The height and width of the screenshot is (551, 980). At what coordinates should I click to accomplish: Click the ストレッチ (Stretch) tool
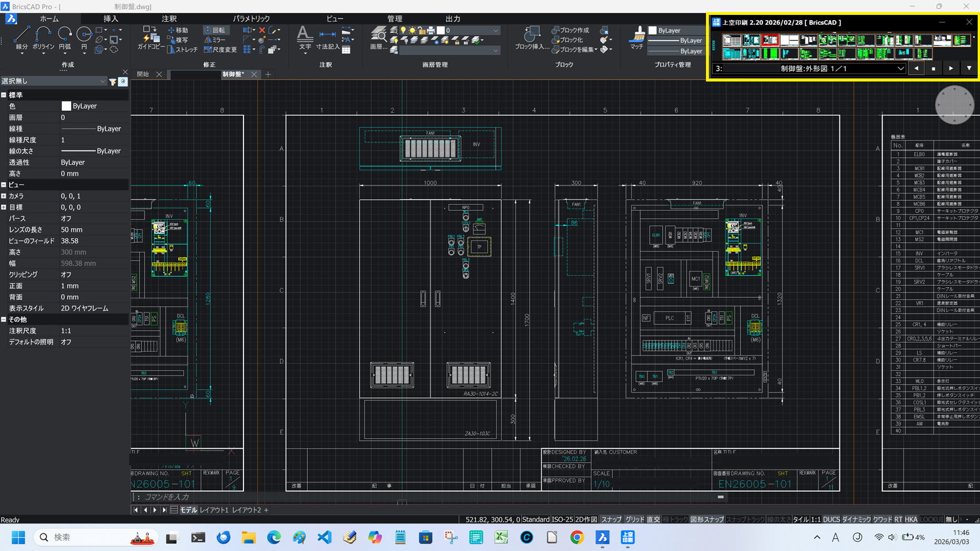[x=182, y=50]
